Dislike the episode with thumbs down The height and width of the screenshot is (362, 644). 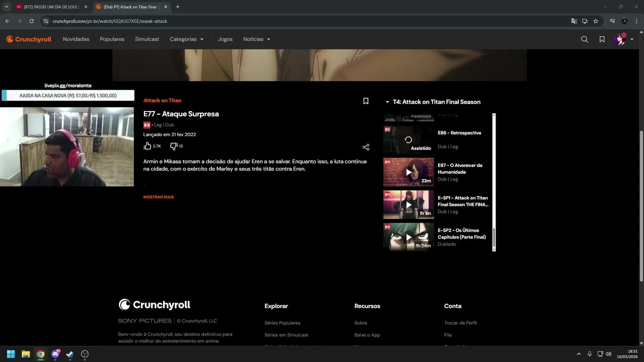(x=174, y=146)
